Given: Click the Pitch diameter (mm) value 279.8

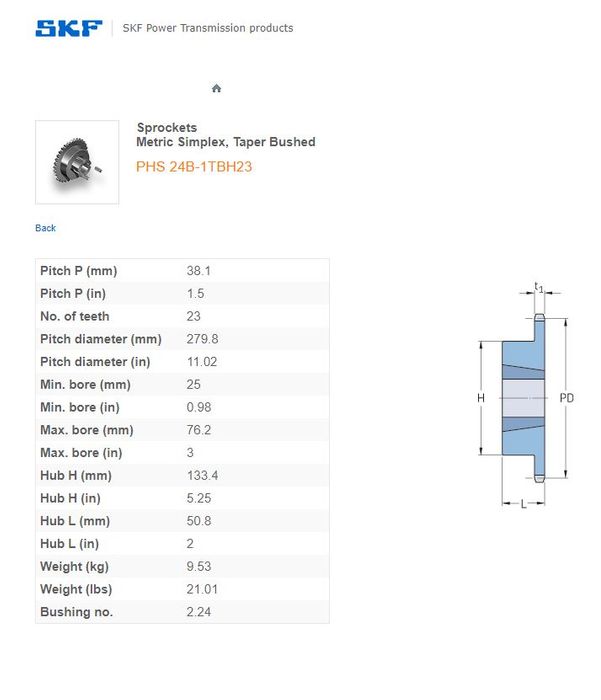Looking at the screenshot, I should point(202,339).
